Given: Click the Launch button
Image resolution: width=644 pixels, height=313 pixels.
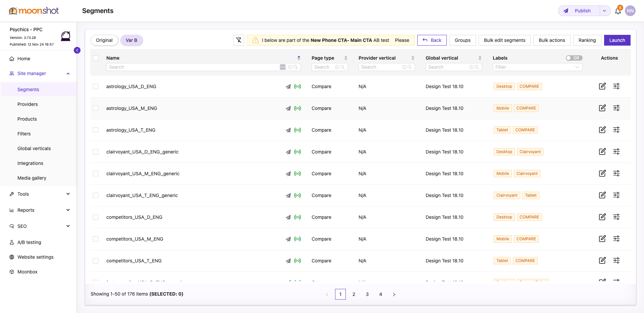Looking at the screenshot, I should coord(617,40).
